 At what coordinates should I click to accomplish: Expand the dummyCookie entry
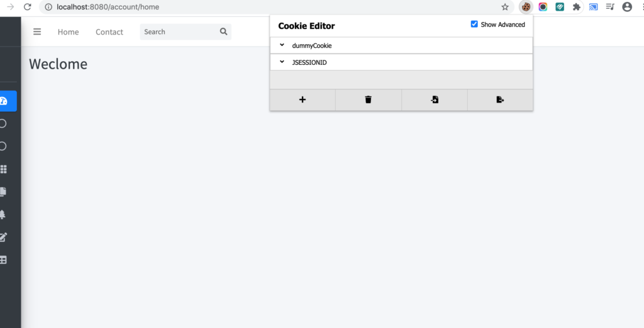click(x=282, y=45)
